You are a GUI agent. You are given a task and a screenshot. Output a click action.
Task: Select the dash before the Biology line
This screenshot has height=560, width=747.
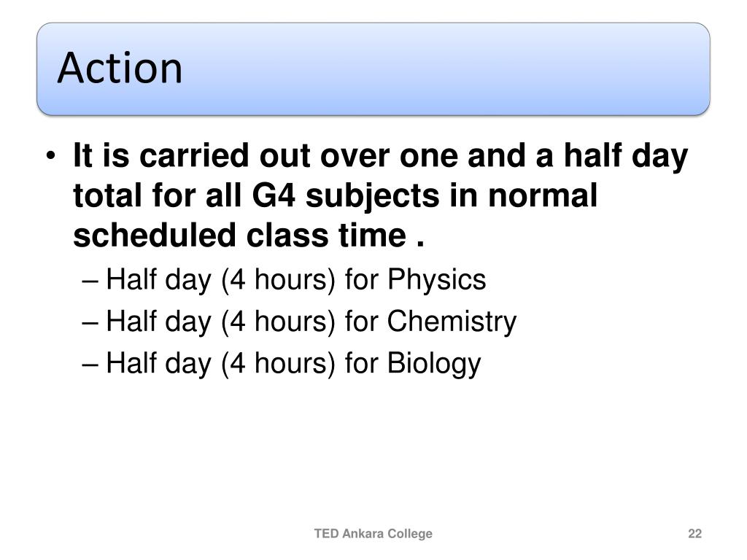coord(90,365)
